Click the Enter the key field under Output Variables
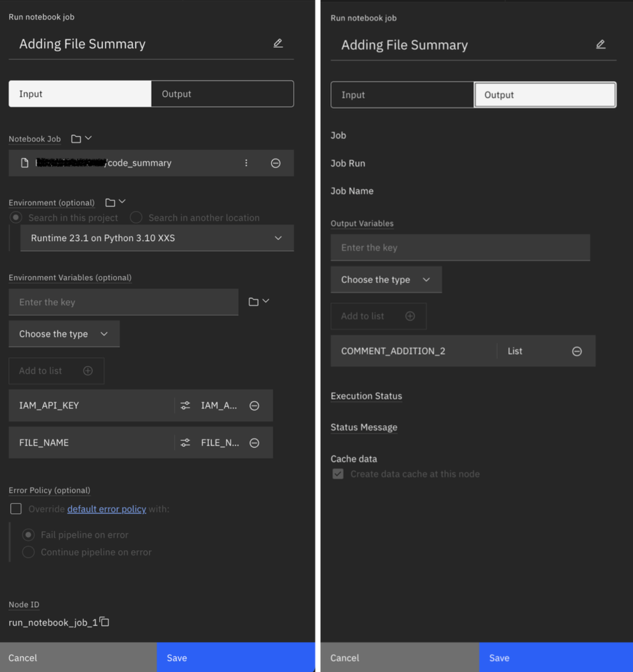 click(460, 247)
